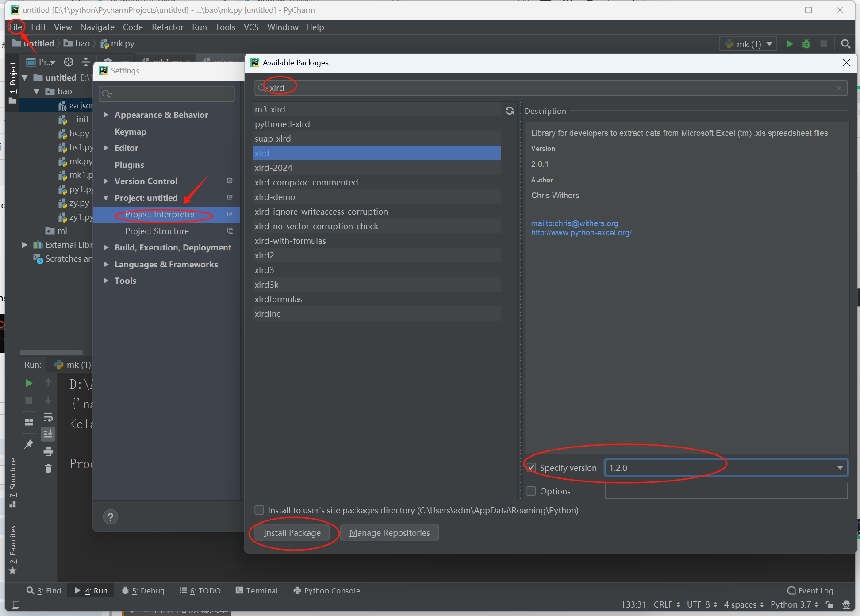Enable the Options checkbox
The width and height of the screenshot is (860, 616).
point(531,491)
